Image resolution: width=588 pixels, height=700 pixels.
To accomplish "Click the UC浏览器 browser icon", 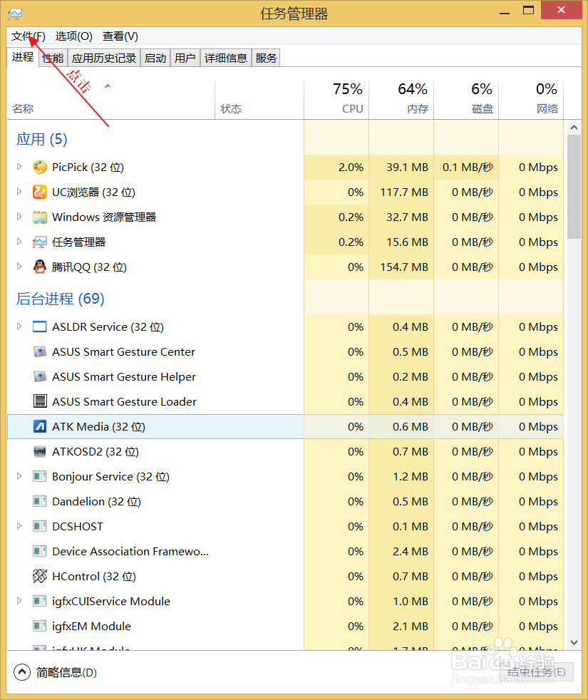I will click(40, 192).
